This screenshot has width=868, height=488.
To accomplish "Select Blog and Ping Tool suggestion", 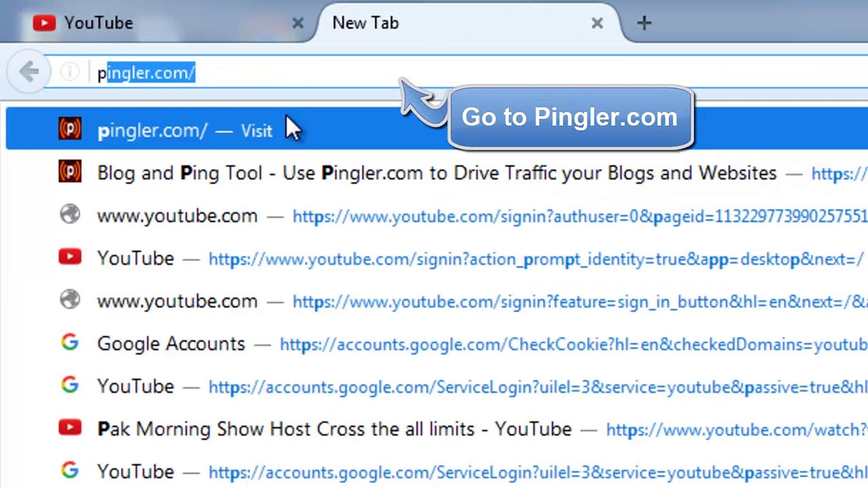I will (436, 173).
